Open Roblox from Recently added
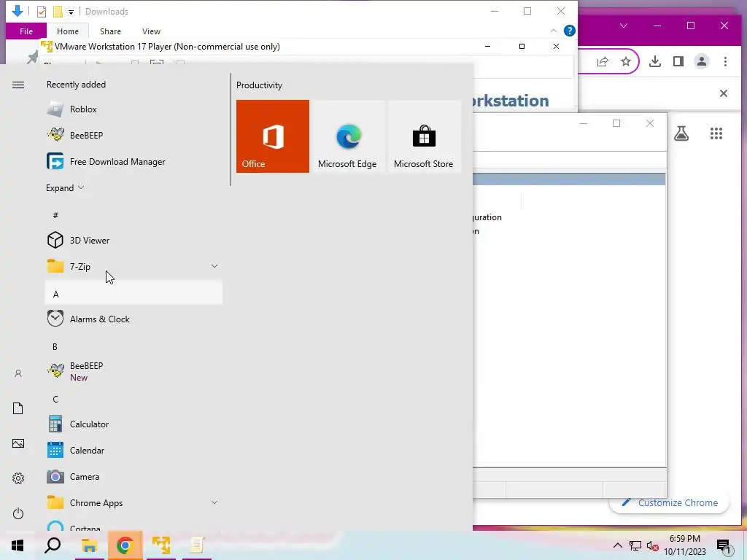The image size is (747, 560). tap(133, 109)
